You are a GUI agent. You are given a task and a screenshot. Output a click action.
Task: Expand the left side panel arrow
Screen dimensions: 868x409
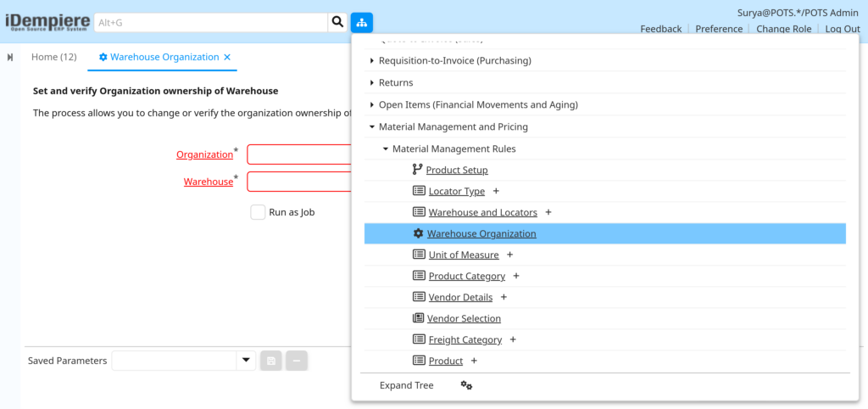point(10,58)
